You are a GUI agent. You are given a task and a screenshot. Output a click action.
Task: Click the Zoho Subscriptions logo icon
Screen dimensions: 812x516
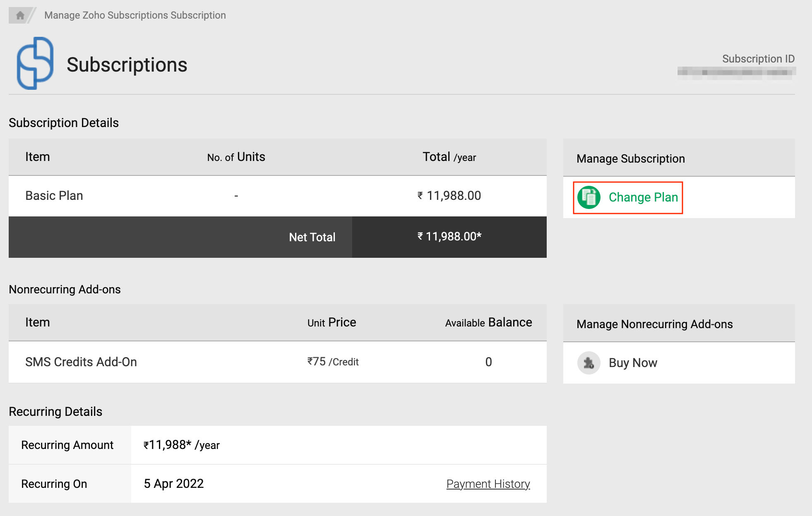point(35,63)
